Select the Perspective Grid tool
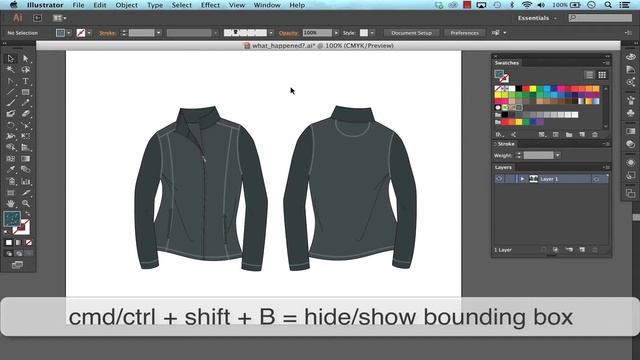The width and height of the screenshot is (640, 360). pos(25,147)
